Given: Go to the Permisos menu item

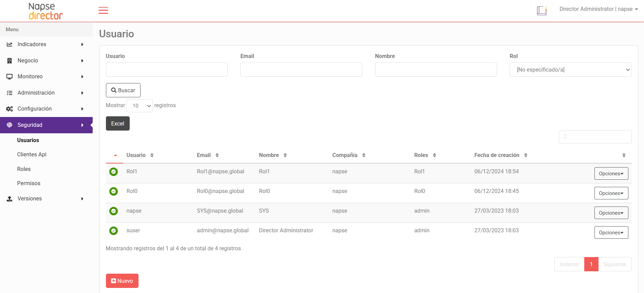Looking at the screenshot, I should pos(29,183).
